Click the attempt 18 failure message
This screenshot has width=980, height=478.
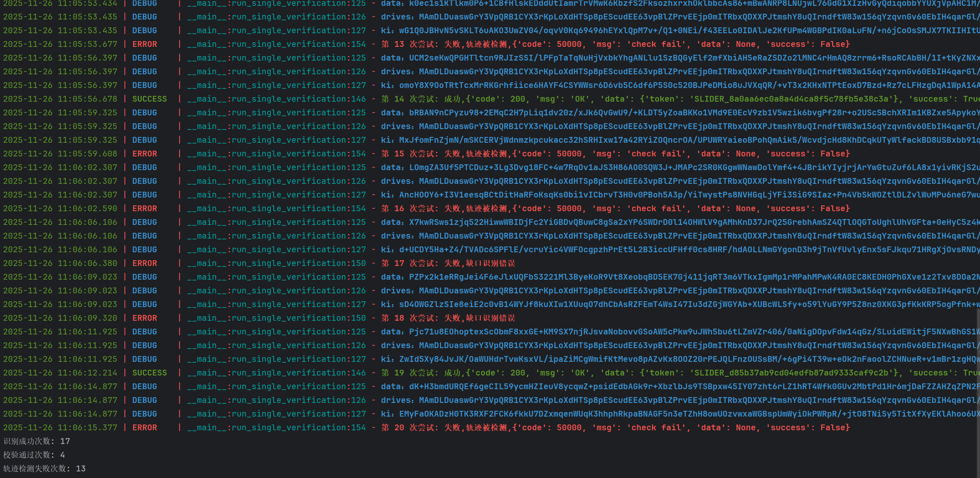click(448, 318)
